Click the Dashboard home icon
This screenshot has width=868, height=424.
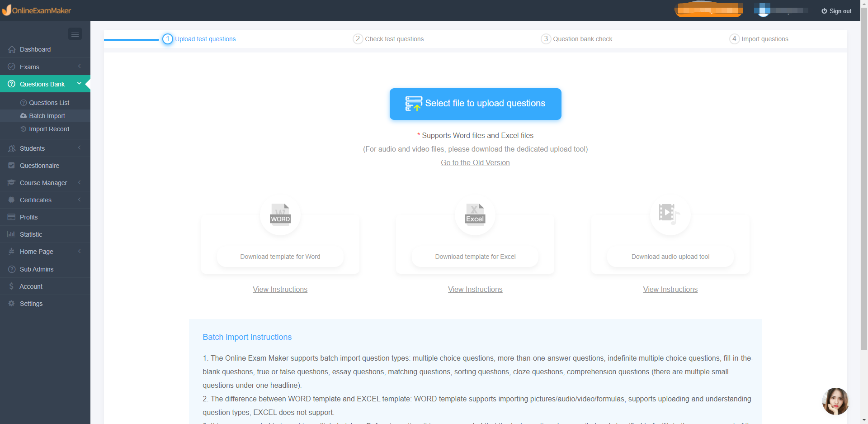(12, 49)
